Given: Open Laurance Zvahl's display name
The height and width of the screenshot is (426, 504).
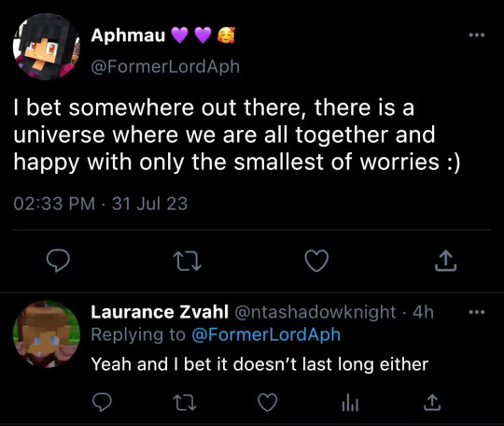Looking at the screenshot, I should pos(160,312).
